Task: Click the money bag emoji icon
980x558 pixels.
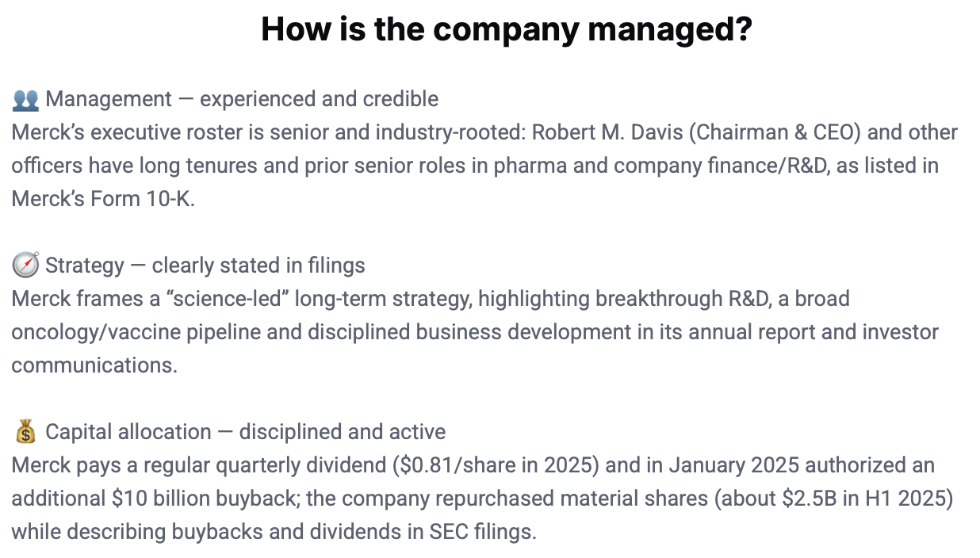Action: point(26,432)
